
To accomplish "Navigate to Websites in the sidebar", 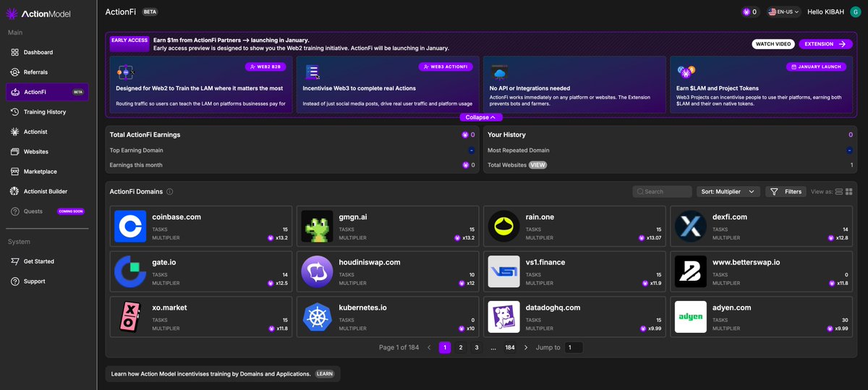I will pos(47,152).
